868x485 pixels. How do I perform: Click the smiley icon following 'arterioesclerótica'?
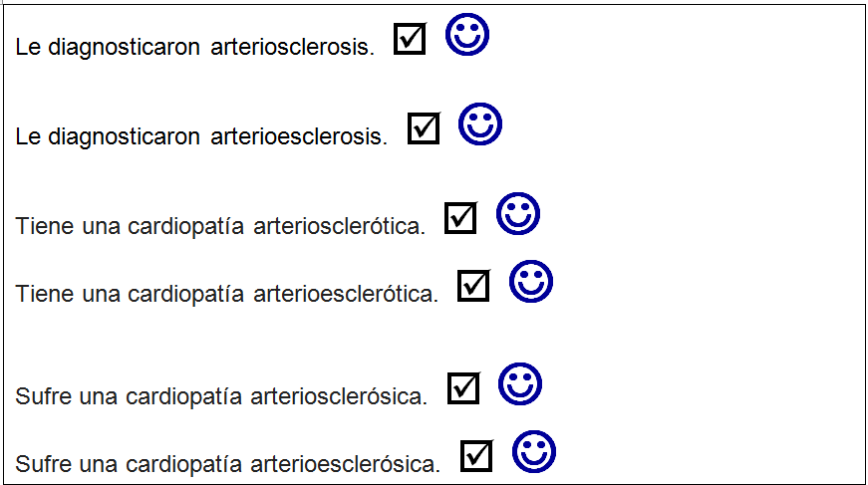pyautogui.click(x=530, y=283)
